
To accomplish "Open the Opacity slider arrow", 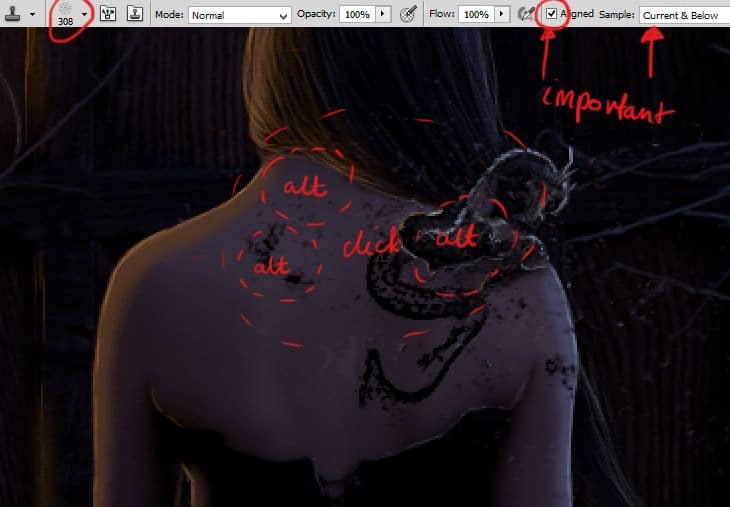I will [383, 16].
